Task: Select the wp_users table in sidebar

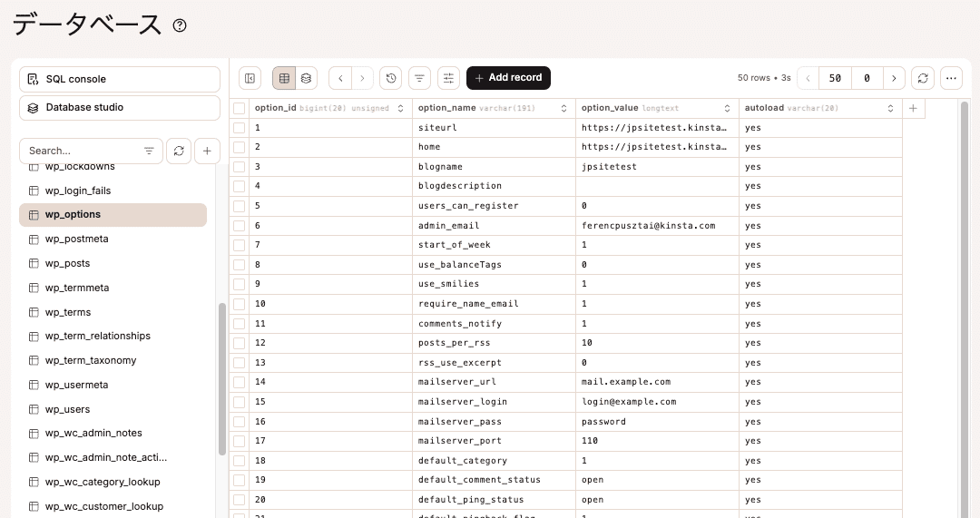Action: (x=68, y=409)
